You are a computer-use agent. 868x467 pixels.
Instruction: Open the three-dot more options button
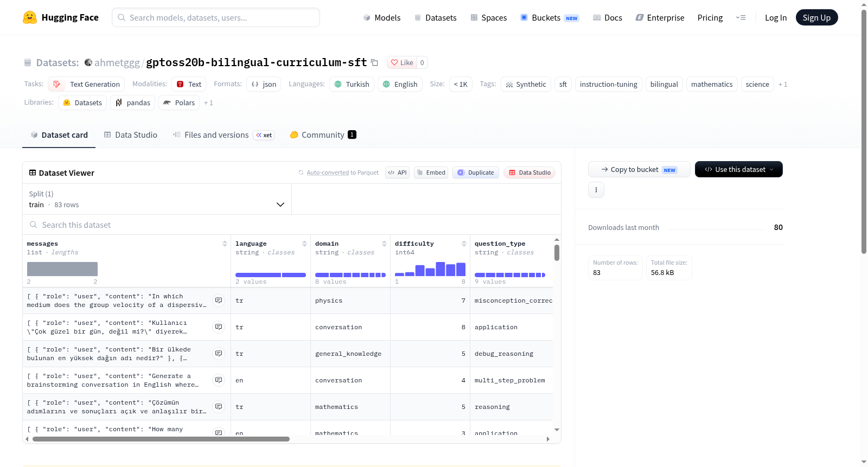596,190
